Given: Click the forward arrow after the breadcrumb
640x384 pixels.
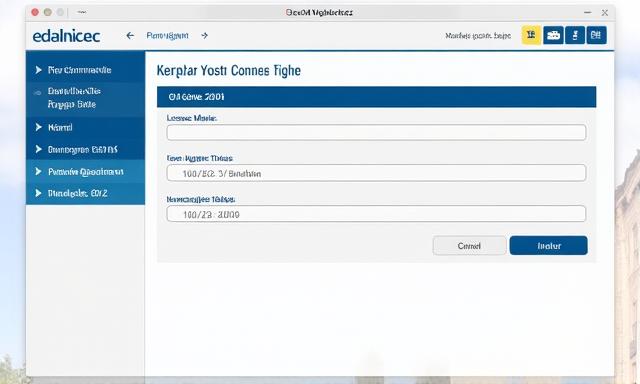Looking at the screenshot, I should [x=204, y=36].
